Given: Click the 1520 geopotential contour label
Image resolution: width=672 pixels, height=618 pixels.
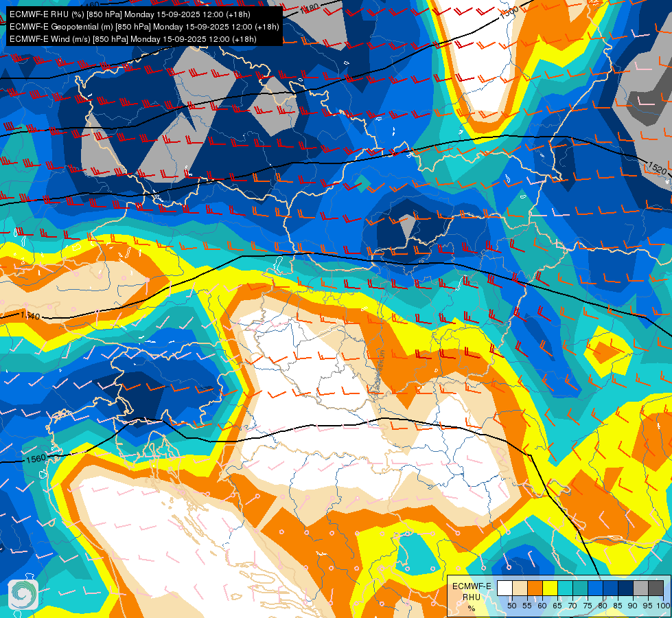Looking at the screenshot, I should coord(657,167).
